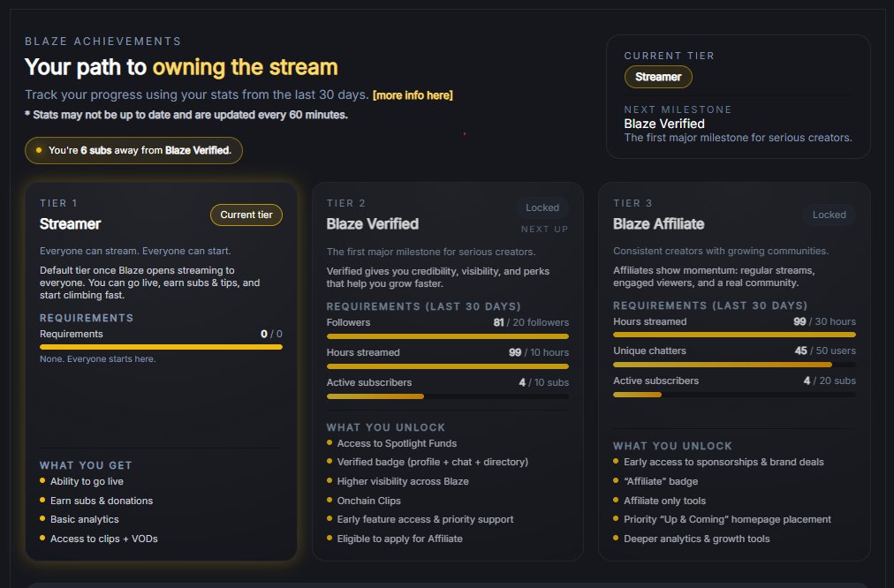This screenshot has width=894, height=588.
Task: Click "Higher visibility across Blaze" item
Action: click(403, 481)
